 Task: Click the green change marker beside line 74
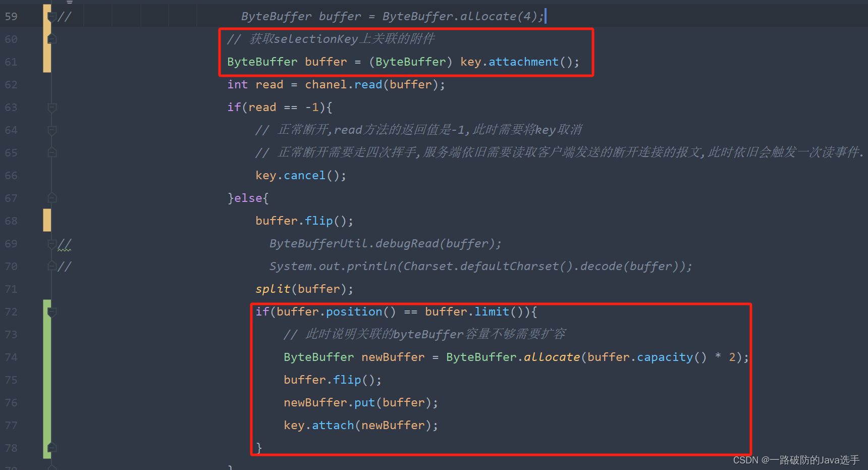46,357
